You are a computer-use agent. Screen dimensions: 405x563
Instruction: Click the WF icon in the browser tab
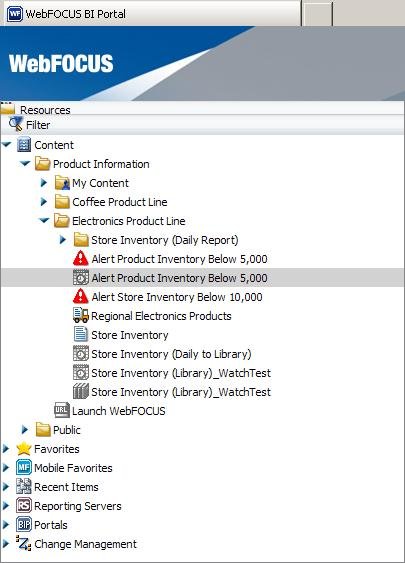pyautogui.click(x=15, y=14)
